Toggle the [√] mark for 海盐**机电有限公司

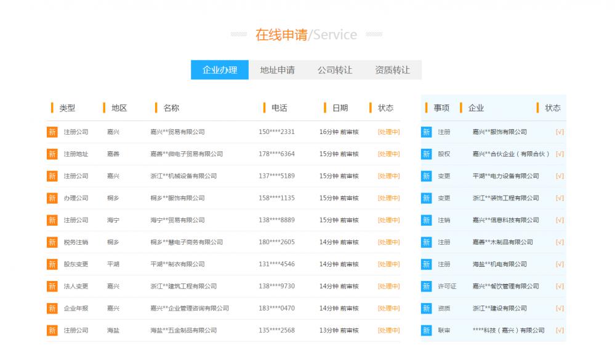coord(560,264)
